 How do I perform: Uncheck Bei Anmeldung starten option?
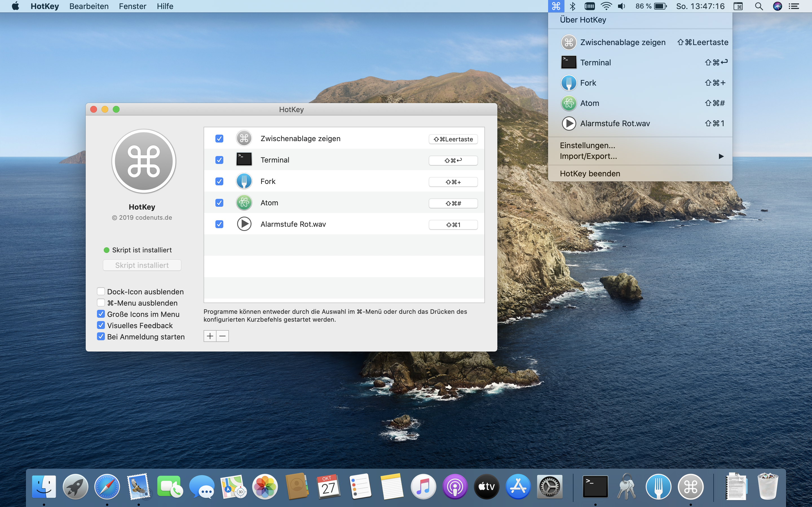click(x=101, y=336)
